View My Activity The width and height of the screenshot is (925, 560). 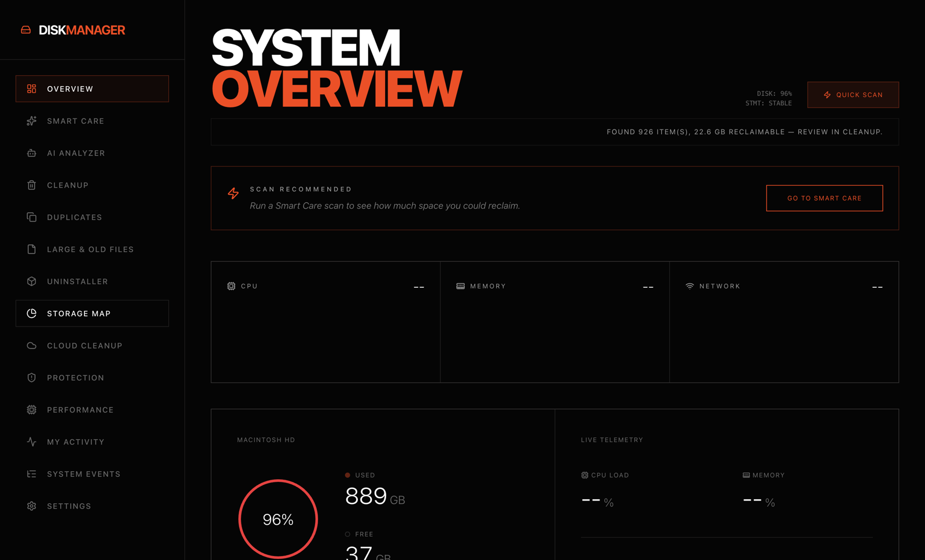click(x=92, y=442)
